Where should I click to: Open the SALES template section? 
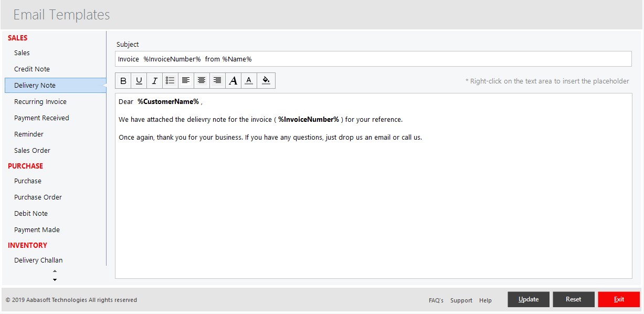tap(18, 38)
